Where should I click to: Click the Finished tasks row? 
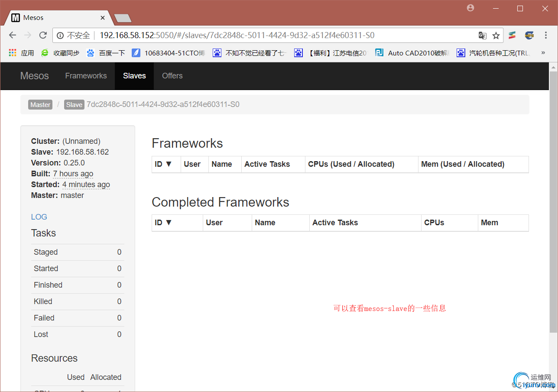click(78, 285)
